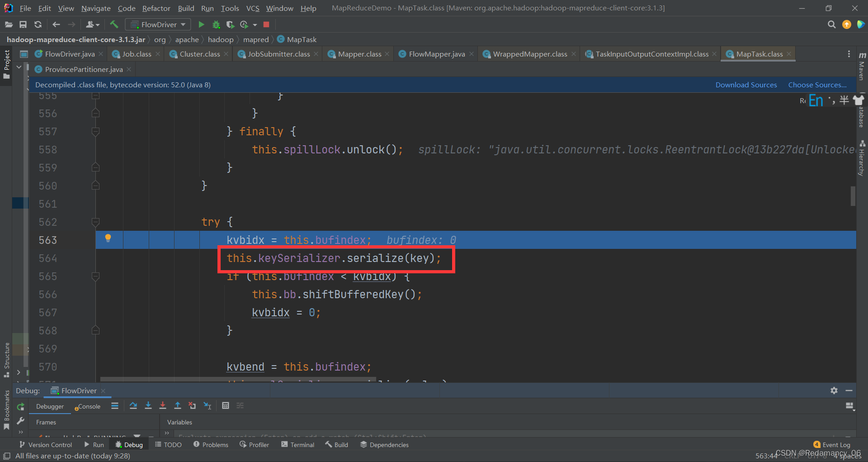Toggle the TODO tool window

[168, 445]
